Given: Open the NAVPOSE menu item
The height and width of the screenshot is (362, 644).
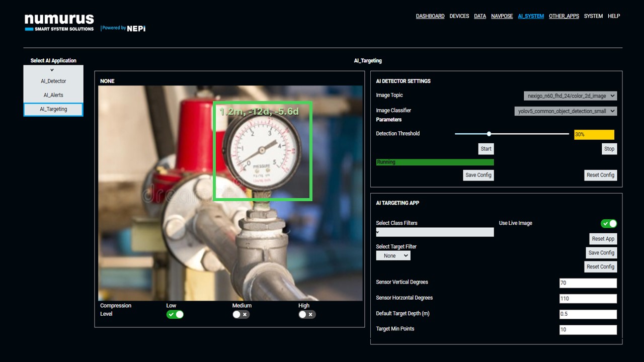Looking at the screenshot, I should [502, 16].
